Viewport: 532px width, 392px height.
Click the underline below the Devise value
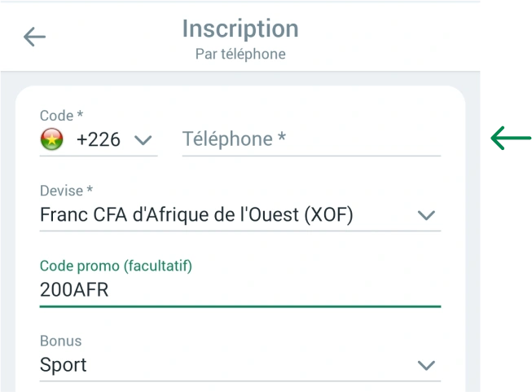(240, 231)
